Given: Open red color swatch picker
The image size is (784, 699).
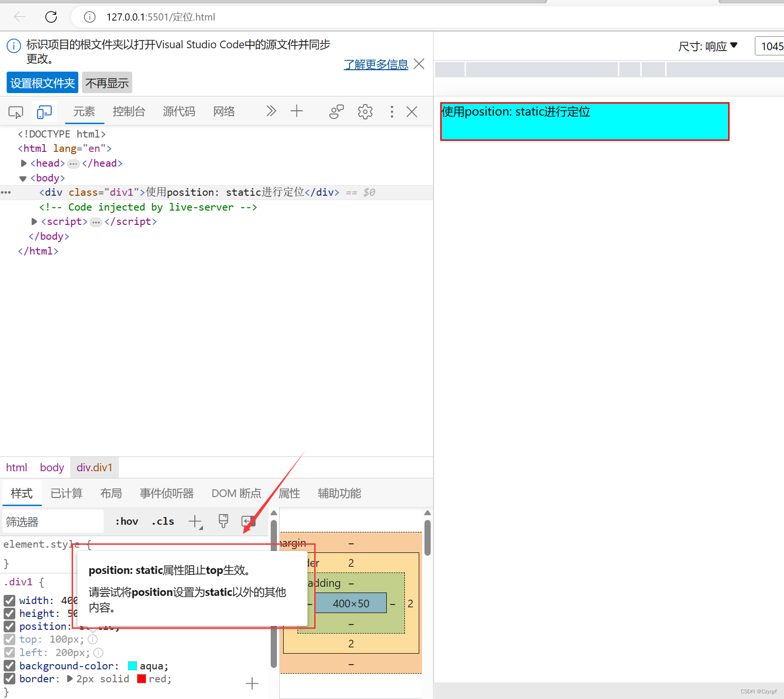Looking at the screenshot, I should pos(141,678).
